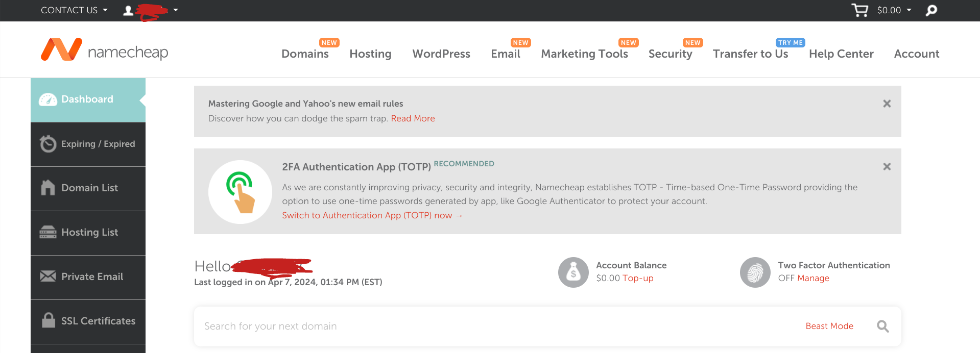Click the Expiring / Expired clock icon
980x353 pixels.
click(48, 144)
